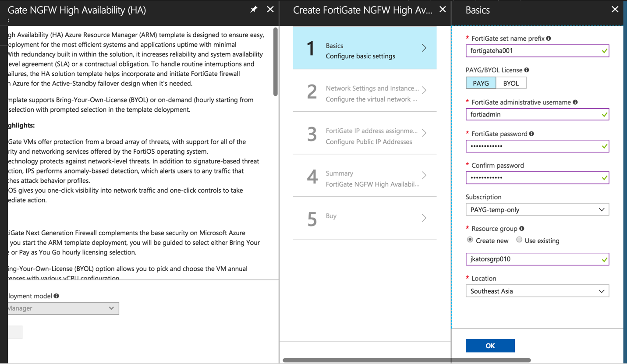Image resolution: width=627 pixels, height=364 pixels.
Task: Show info for PAYG/BYOL License
Action: (527, 70)
